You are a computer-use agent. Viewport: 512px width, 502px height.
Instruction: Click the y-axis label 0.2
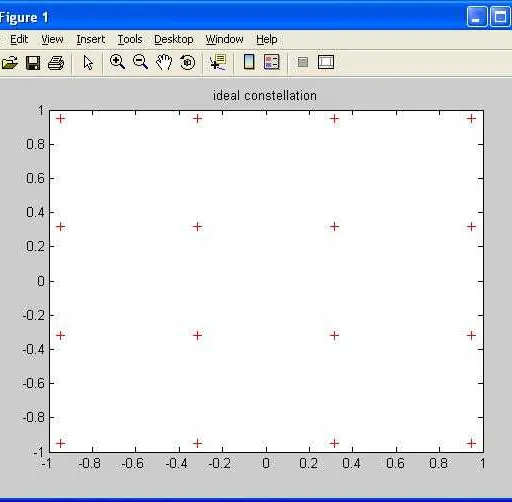click(x=35, y=246)
